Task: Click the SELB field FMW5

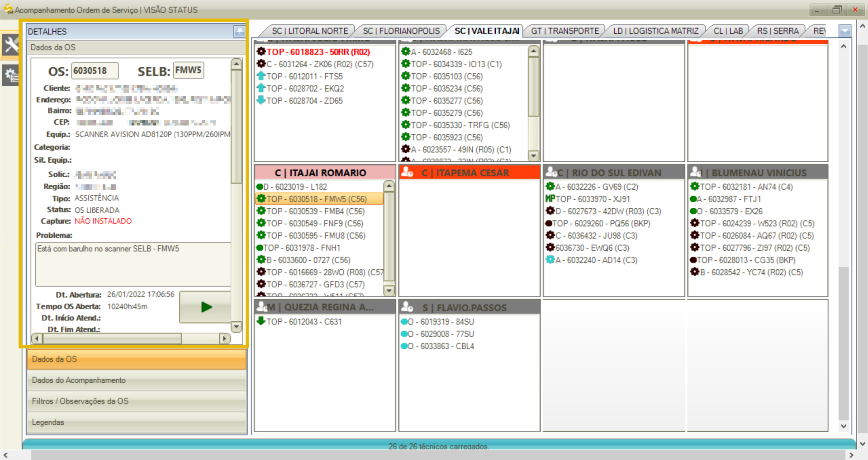Action: 188,70
